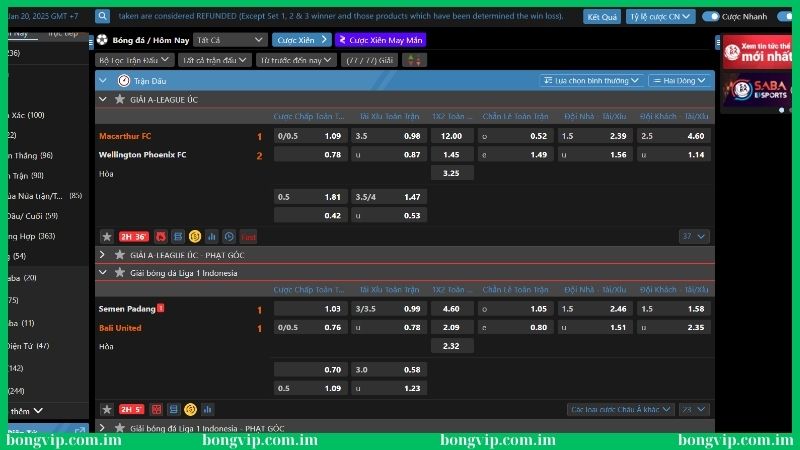
Task: Toggle the Cược Nhanh switch
Action: tap(711, 17)
